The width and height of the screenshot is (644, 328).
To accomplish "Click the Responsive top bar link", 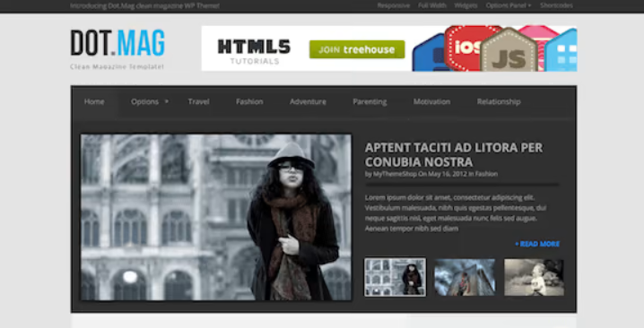I will click(394, 5).
